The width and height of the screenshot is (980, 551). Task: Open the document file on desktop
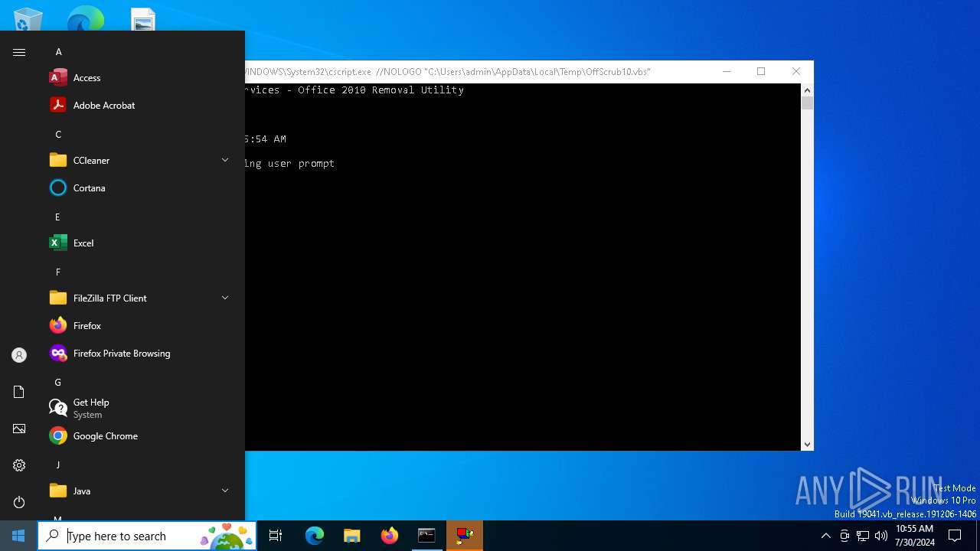coord(143,20)
